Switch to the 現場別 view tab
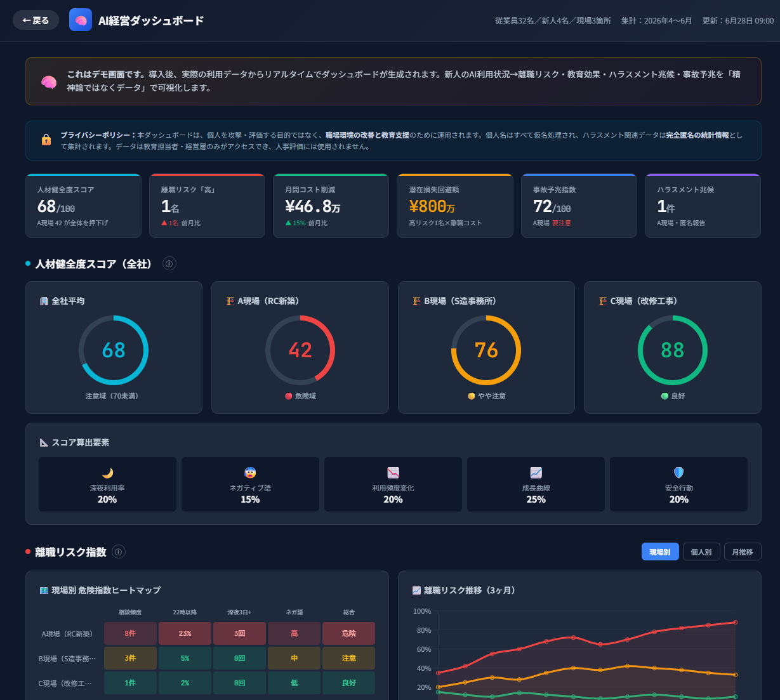The image size is (780, 700). 660,551
